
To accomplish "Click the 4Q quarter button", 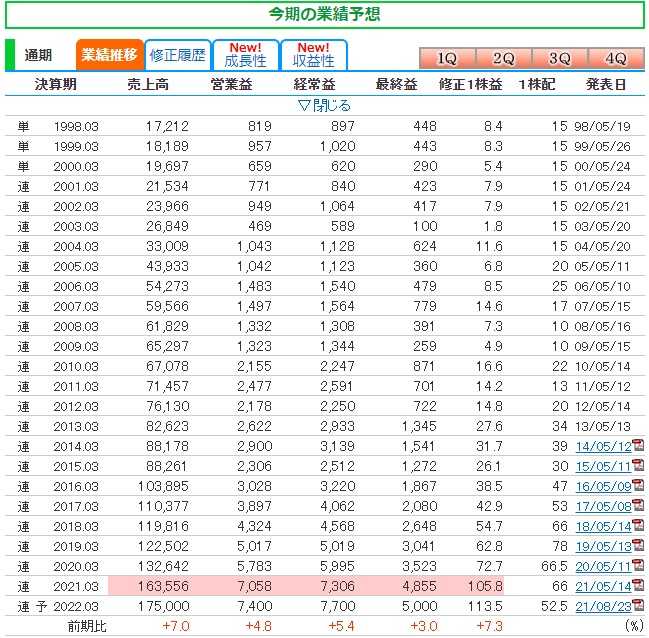I will coord(615,58).
